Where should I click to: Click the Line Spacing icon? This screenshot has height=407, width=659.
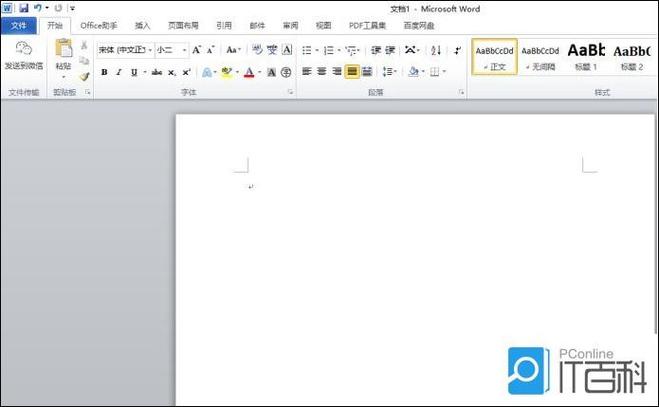coord(387,72)
